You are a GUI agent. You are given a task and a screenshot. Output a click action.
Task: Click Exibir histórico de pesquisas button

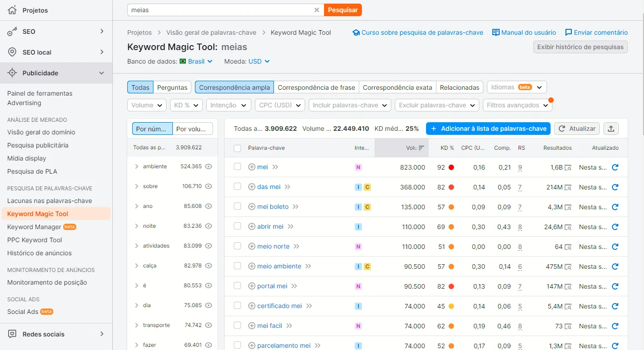(x=580, y=47)
